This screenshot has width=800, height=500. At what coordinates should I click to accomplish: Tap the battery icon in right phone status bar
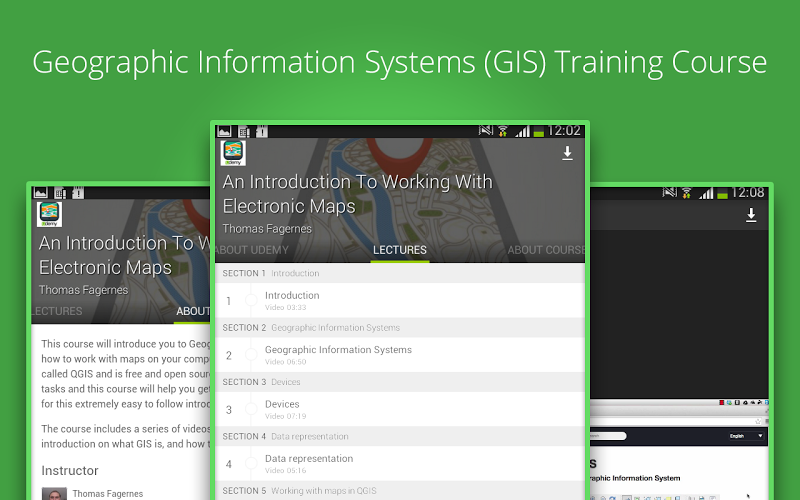click(x=722, y=194)
